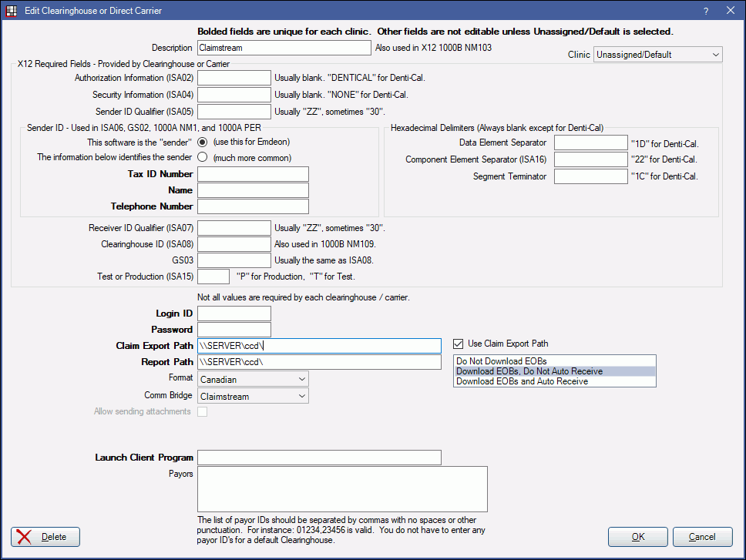
Task: Click the help question mark button
Action: coord(706,11)
